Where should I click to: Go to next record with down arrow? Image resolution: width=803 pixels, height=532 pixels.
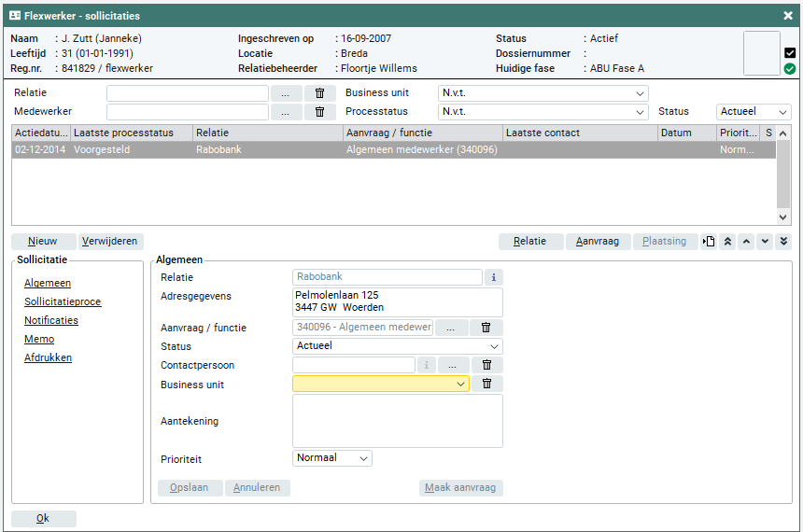[765, 242]
